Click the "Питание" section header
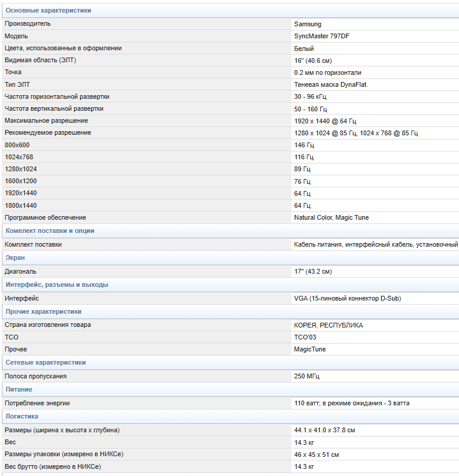 19,389
